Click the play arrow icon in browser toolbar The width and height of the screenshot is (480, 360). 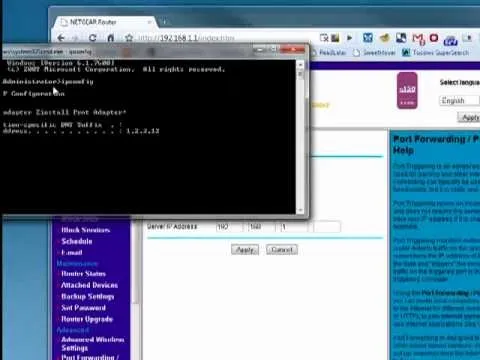coord(349,38)
